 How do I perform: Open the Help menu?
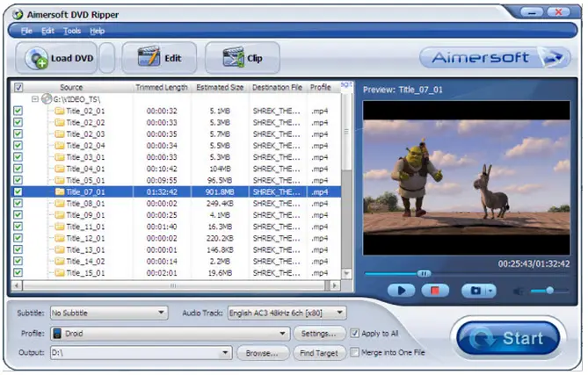point(98,31)
